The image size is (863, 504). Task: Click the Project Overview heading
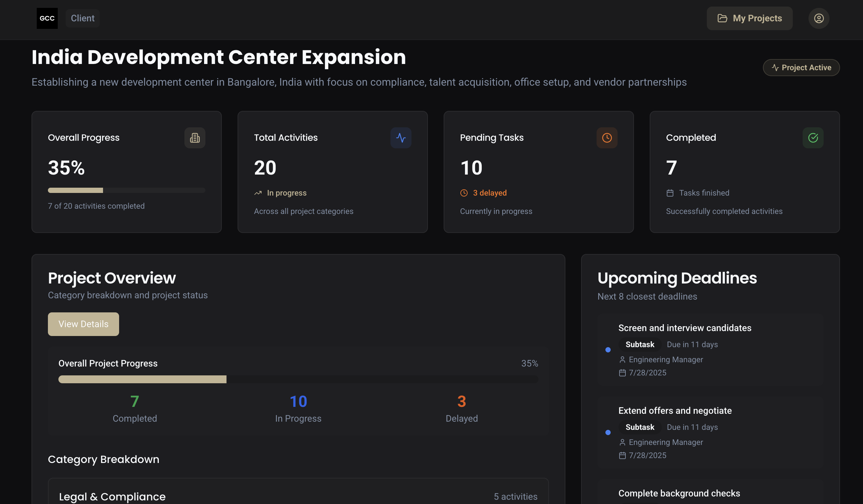(112, 278)
